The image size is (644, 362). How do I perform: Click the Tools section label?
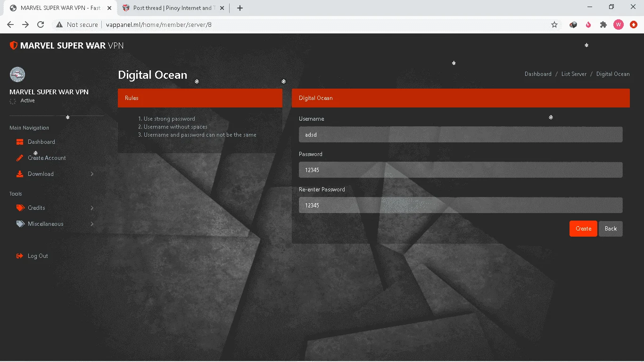[16, 194]
